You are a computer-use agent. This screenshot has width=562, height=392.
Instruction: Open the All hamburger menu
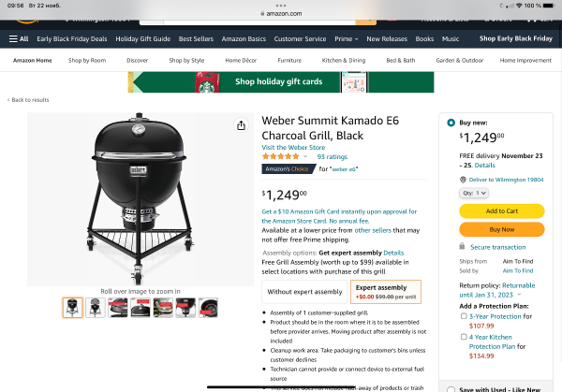19,38
